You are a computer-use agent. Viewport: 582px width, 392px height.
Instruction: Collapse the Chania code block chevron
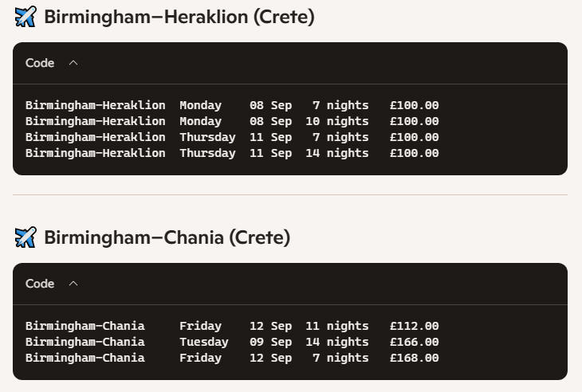point(73,284)
